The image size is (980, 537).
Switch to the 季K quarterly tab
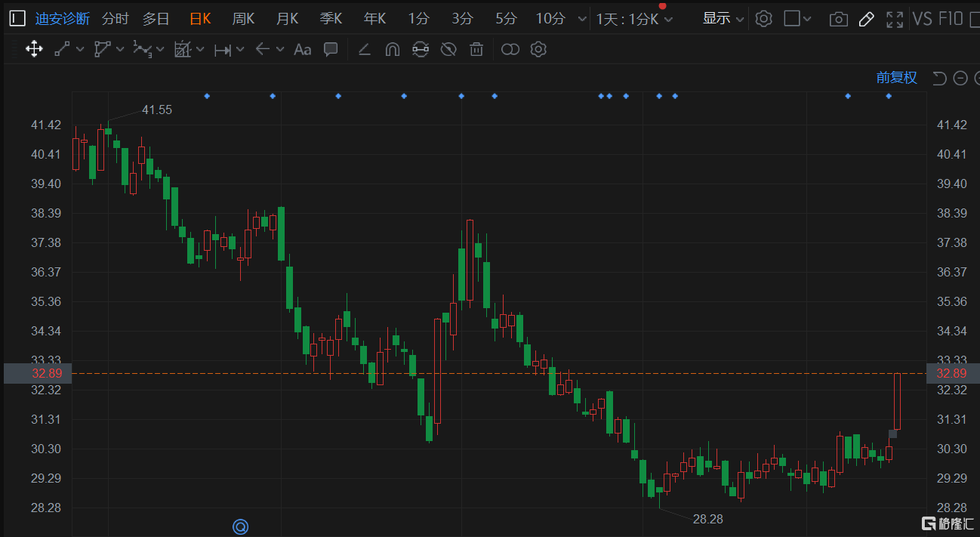(x=331, y=19)
